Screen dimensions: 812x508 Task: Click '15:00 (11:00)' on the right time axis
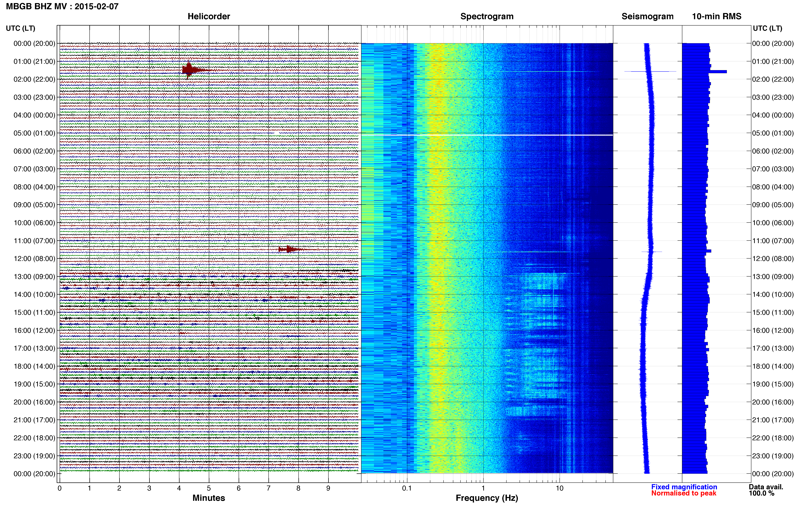click(x=773, y=312)
